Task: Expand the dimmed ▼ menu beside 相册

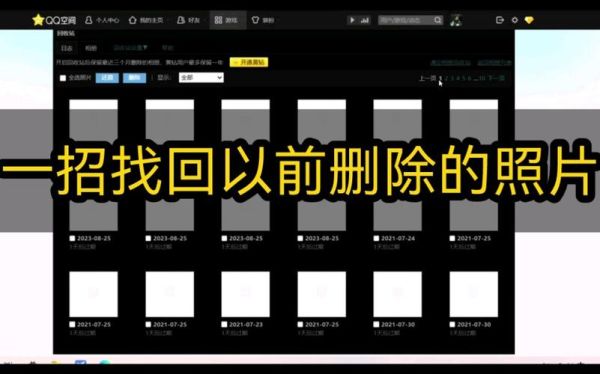Action: point(130,47)
